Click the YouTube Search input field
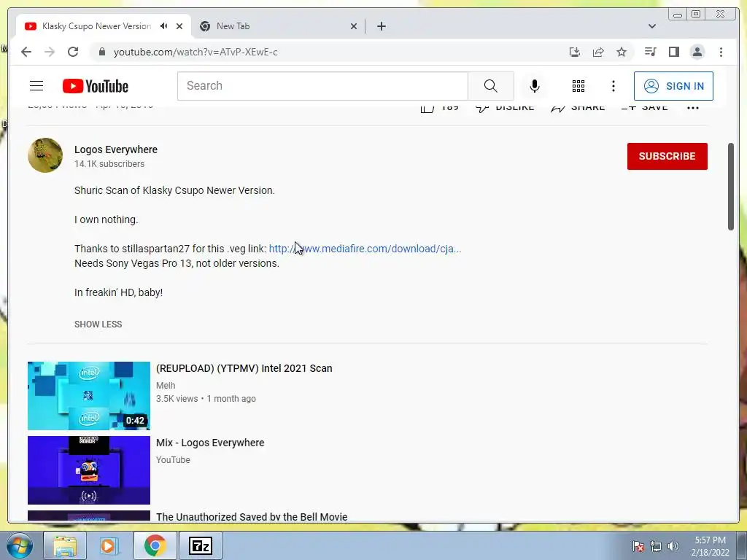This screenshot has width=747, height=560. [x=322, y=86]
